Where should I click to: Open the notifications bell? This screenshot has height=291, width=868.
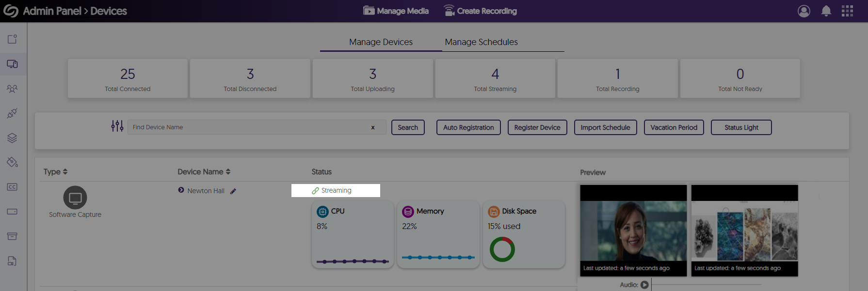coord(826,11)
